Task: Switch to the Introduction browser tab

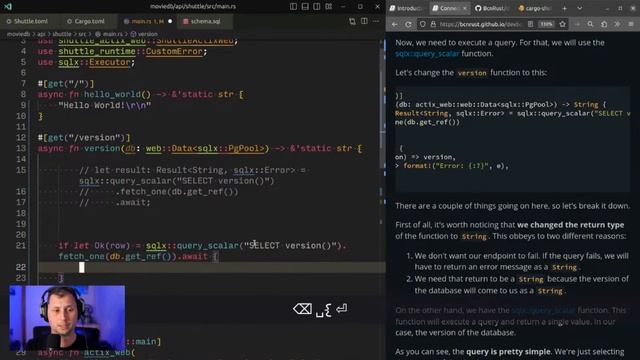Action: [x=406, y=8]
